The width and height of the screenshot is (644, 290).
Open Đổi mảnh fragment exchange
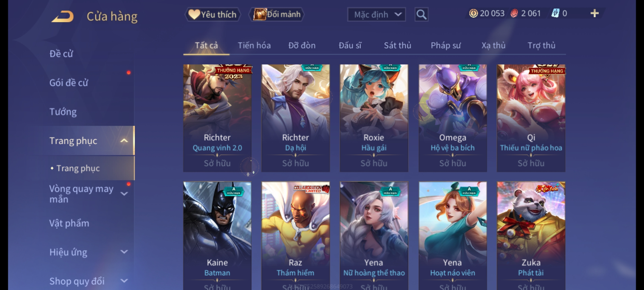click(277, 15)
